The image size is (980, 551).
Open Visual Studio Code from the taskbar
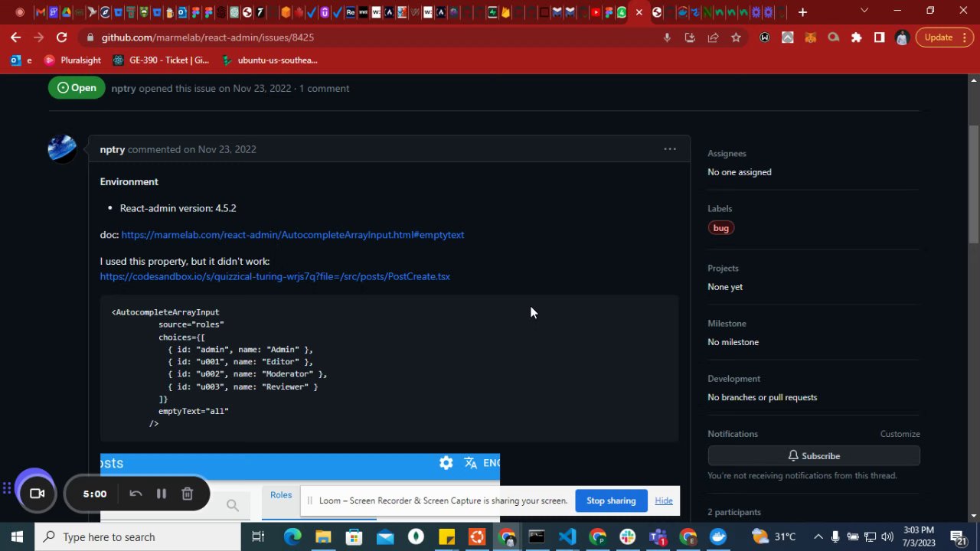pos(567,537)
